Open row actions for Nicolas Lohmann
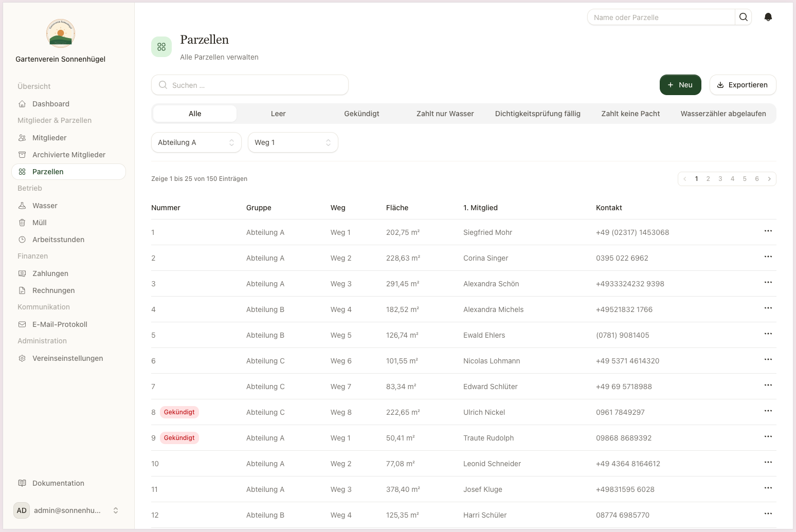Image resolution: width=796 pixels, height=532 pixels. point(768,360)
